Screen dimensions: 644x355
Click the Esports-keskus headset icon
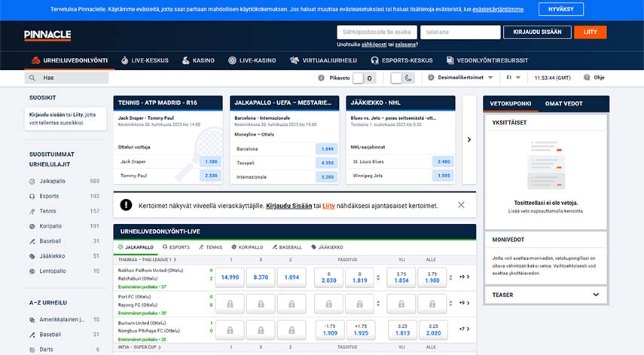374,60
